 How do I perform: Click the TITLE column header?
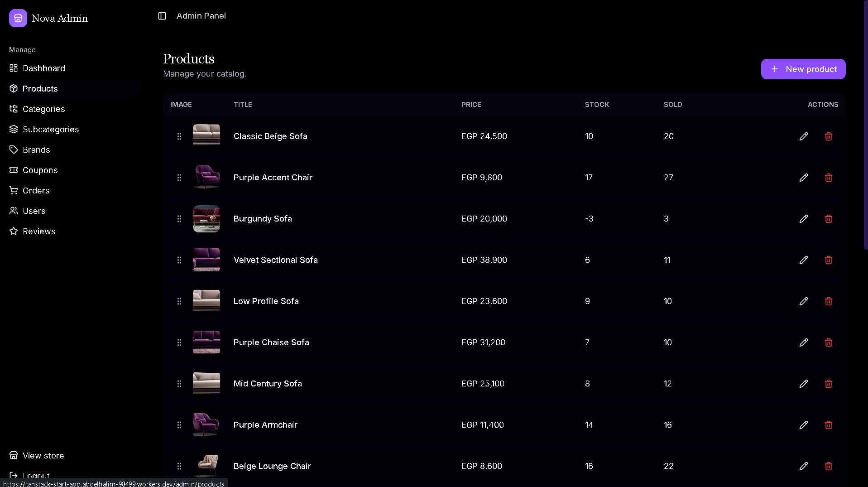coord(243,105)
